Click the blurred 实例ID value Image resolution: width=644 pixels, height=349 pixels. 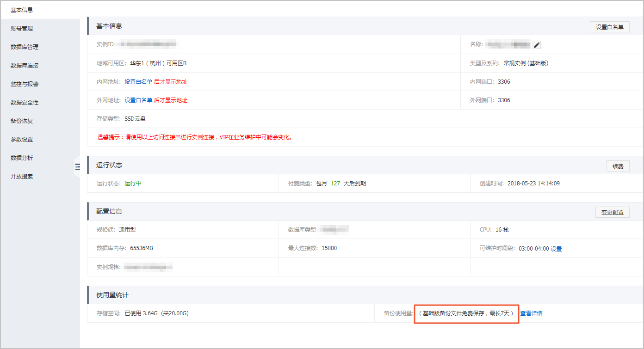pyautogui.click(x=147, y=44)
